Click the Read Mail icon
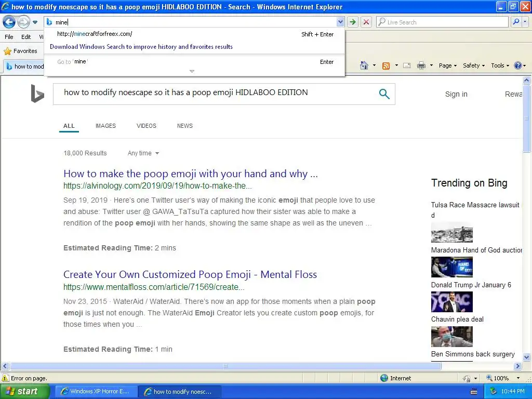The height and width of the screenshot is (399, 532). pos(407,65)
